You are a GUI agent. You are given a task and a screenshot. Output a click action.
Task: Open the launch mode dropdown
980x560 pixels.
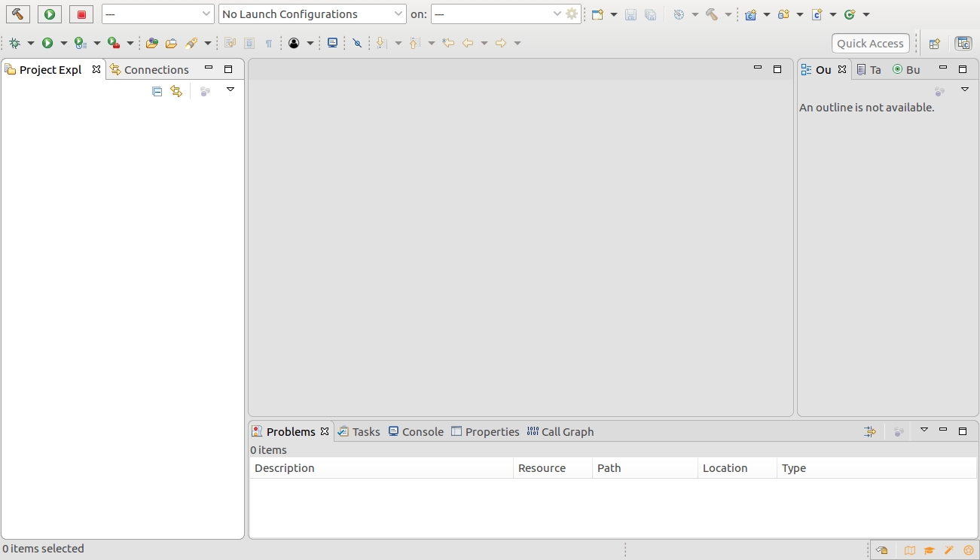158,14
